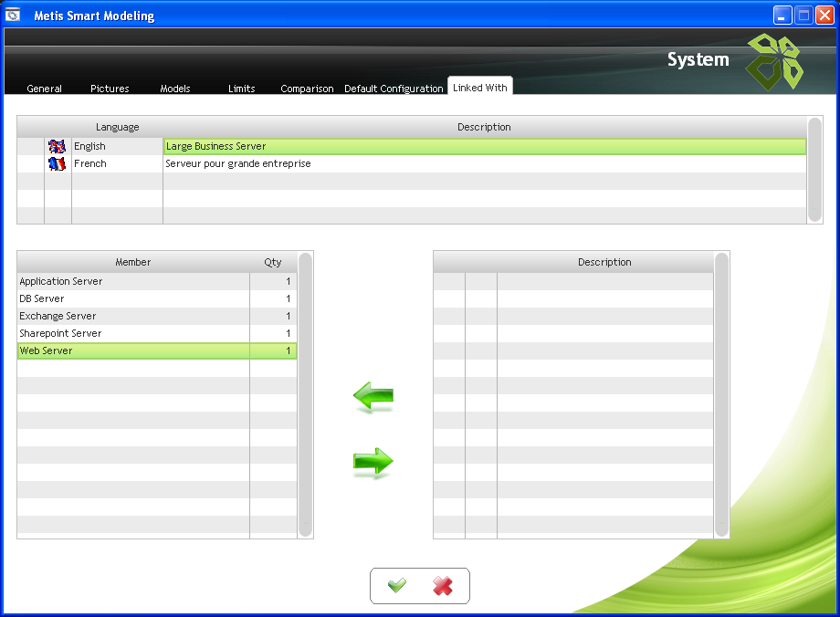Click the Description header of right list
840x617 pixels.
point(604,262)
